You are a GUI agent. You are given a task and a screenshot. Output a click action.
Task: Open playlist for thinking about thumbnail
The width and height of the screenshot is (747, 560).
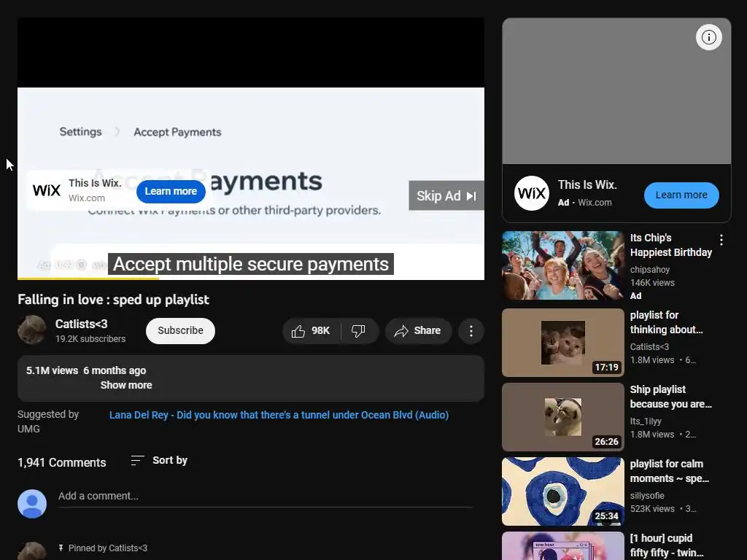(x=562, y=343)
